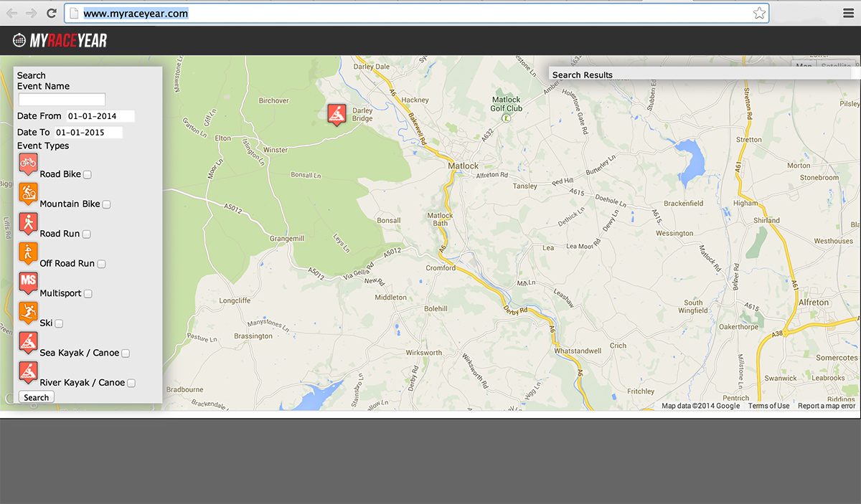The height and width of the screenshot is (504, 861).
Task: Click Report a map error link
Action: [826, 406]
